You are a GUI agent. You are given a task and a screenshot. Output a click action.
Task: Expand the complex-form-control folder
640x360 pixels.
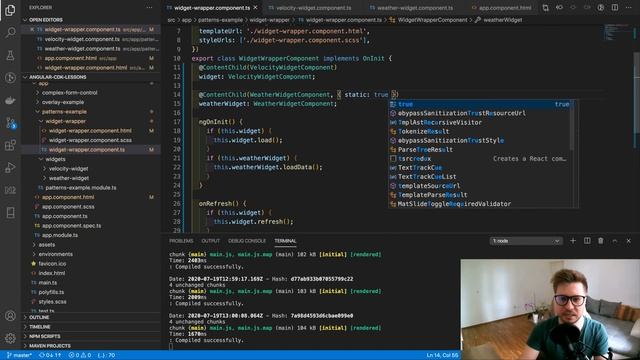point(69,93)
